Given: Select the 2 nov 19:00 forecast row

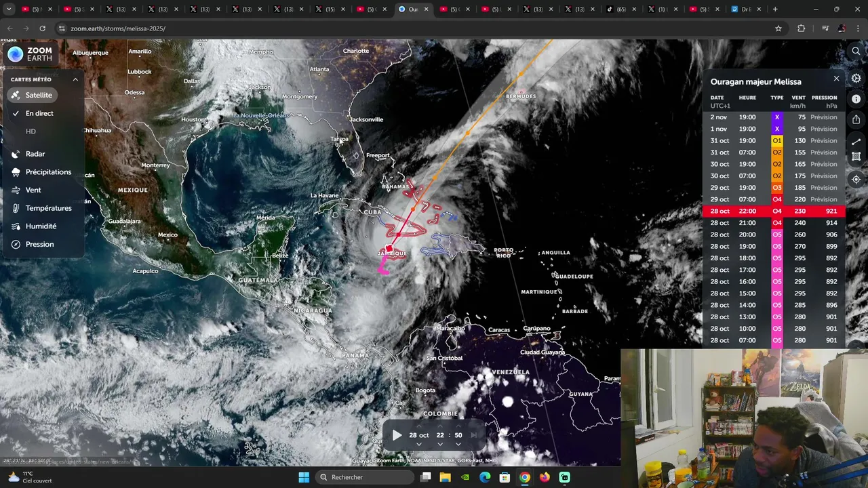Looking at the screenshot, I should pyautogui.click(x=774, y=117).
